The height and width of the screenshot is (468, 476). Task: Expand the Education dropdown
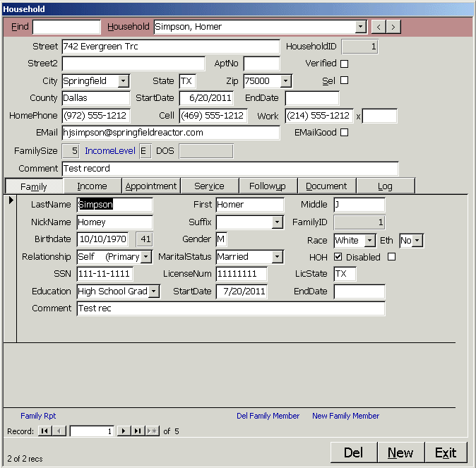[x=154, y=292]
